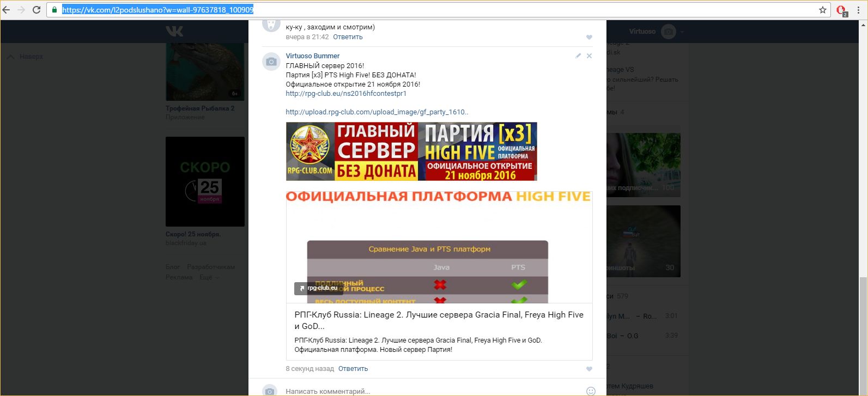Reply to the comment from yesterday 21:42

point(348,37)
